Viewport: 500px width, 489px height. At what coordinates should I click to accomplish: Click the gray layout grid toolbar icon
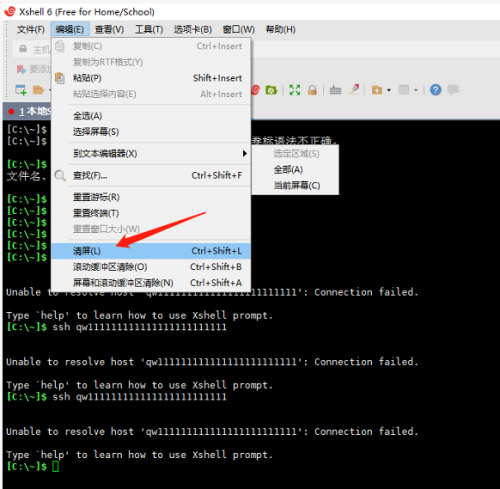[404, 90]
